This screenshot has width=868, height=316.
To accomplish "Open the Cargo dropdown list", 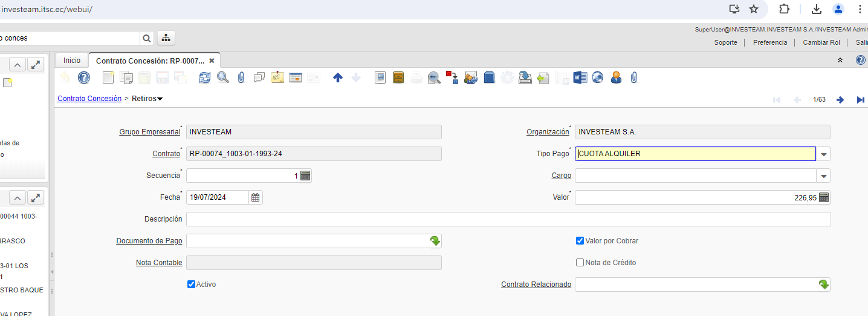I will (x=823, y=176).
